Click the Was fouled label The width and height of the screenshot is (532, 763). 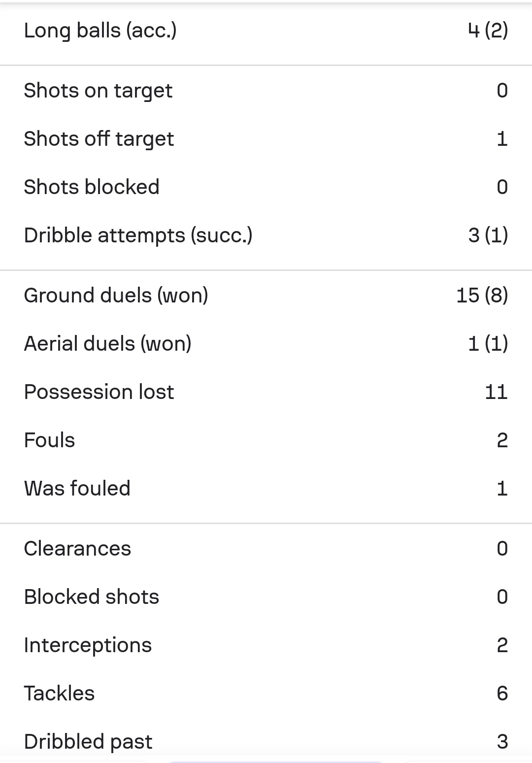pyautogui.click(x=77, y=489)
